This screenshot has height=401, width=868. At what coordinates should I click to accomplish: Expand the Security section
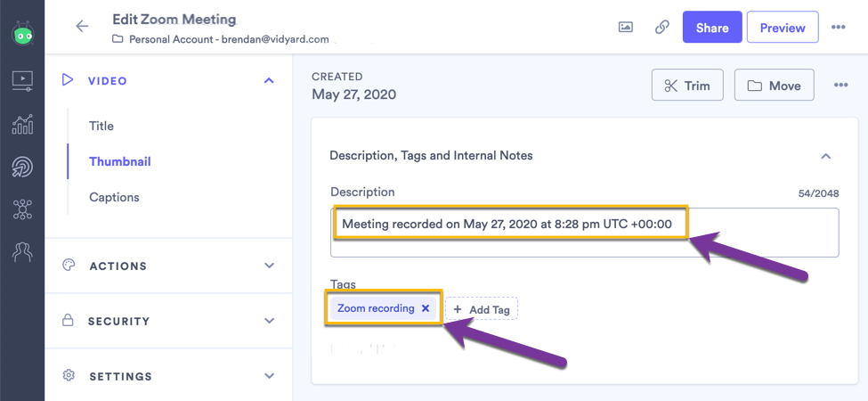point(269,321)
